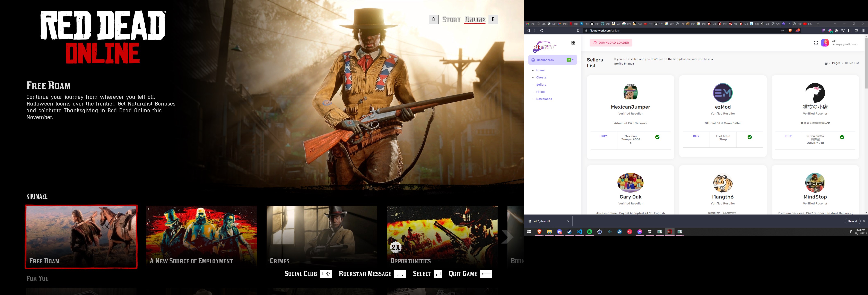Open File Explorer from the taskbar

549,232
